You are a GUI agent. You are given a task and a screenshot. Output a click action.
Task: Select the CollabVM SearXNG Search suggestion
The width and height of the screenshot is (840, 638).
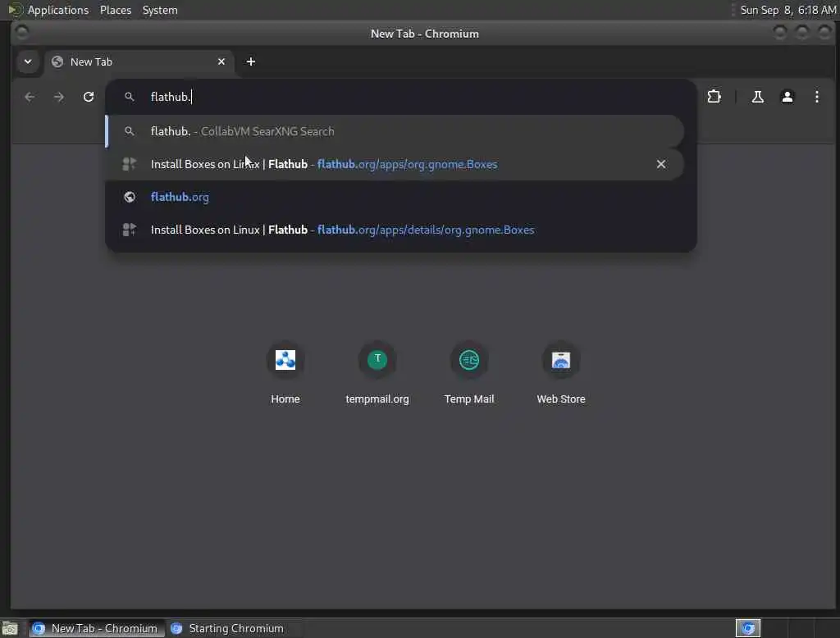pos(395,131)
